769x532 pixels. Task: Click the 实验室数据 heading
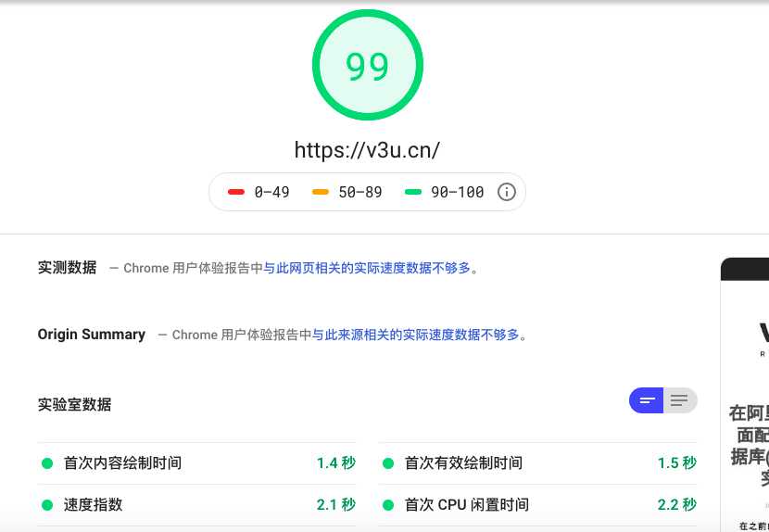click(74, 404)
